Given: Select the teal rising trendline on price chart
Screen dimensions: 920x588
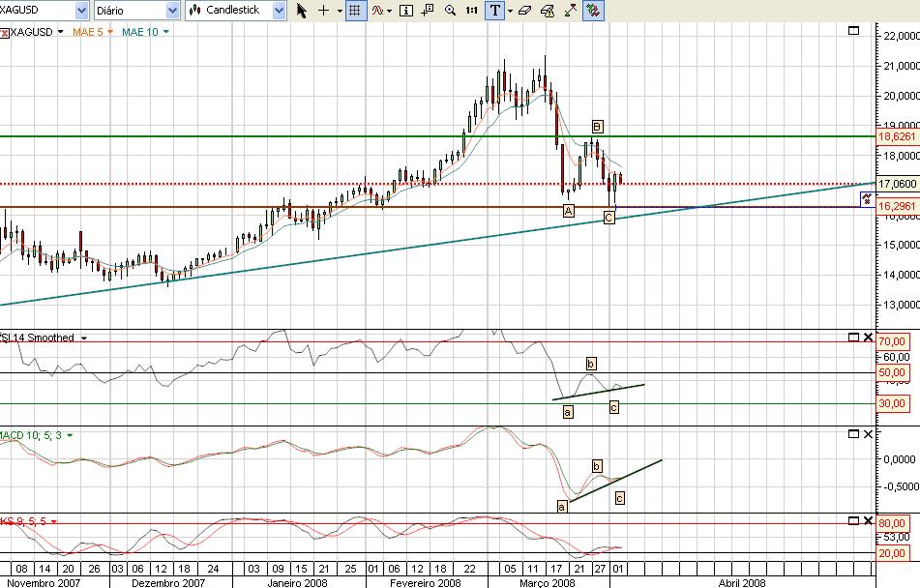Looking at the screenshot, I should [x=437, y=244].
